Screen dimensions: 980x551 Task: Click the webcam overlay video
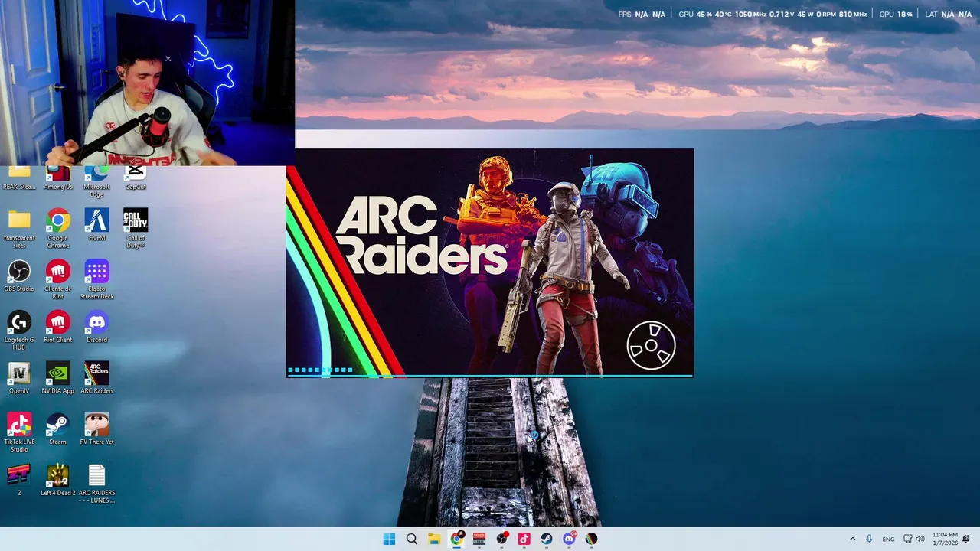point(147,83)
